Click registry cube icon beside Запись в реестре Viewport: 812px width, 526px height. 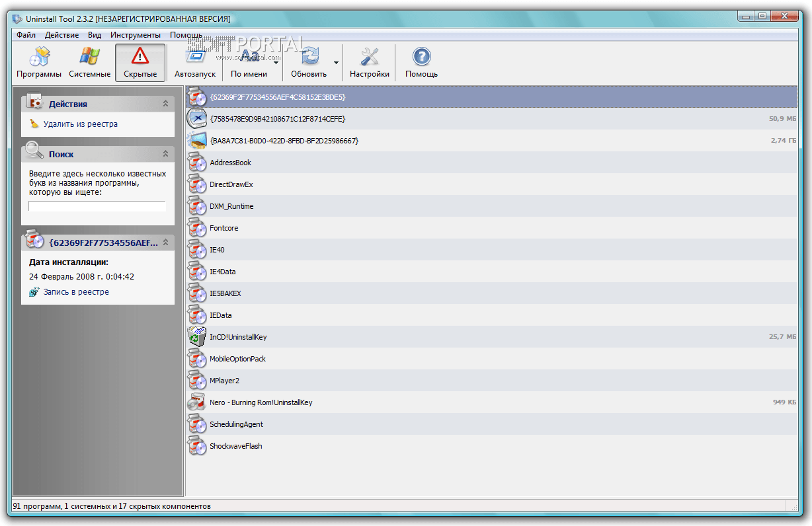pyautogui.click(x=34, y=291)
